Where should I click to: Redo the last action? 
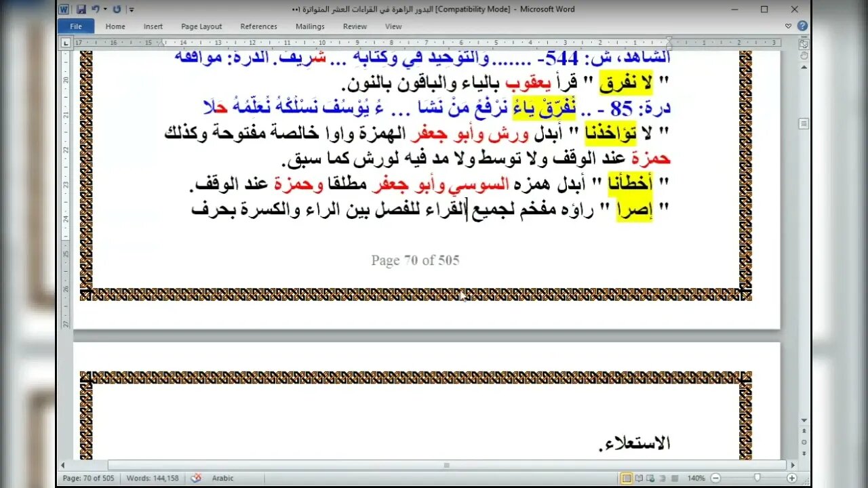117,9
